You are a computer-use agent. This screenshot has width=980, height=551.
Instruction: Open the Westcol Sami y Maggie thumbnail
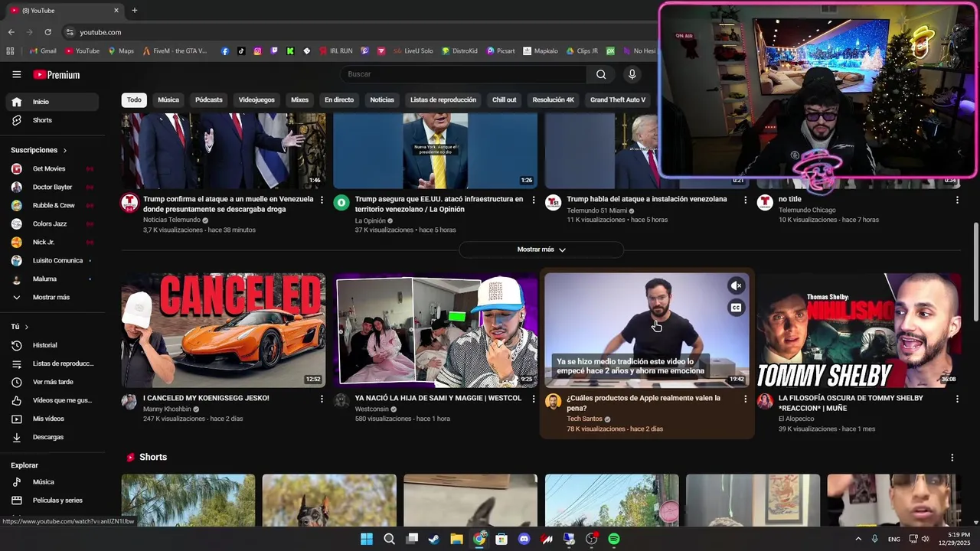pyautogui.click(x=435, y=331)
